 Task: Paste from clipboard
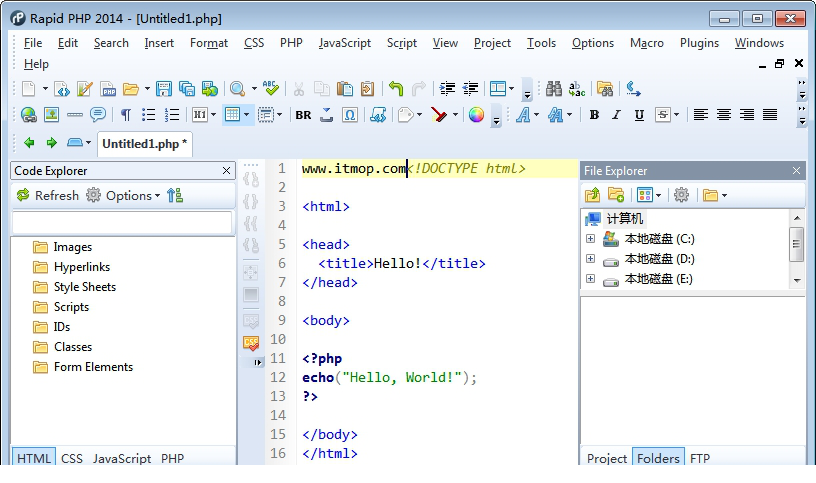(x=345, y=89)
